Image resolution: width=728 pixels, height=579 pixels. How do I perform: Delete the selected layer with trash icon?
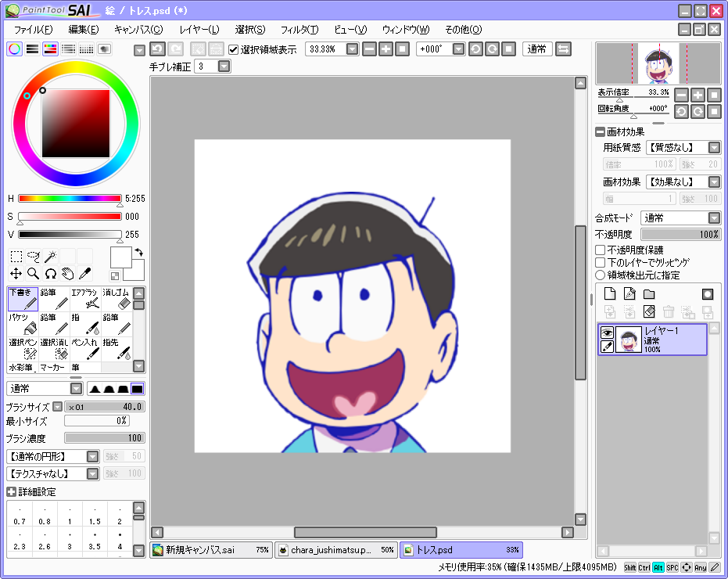669,311
